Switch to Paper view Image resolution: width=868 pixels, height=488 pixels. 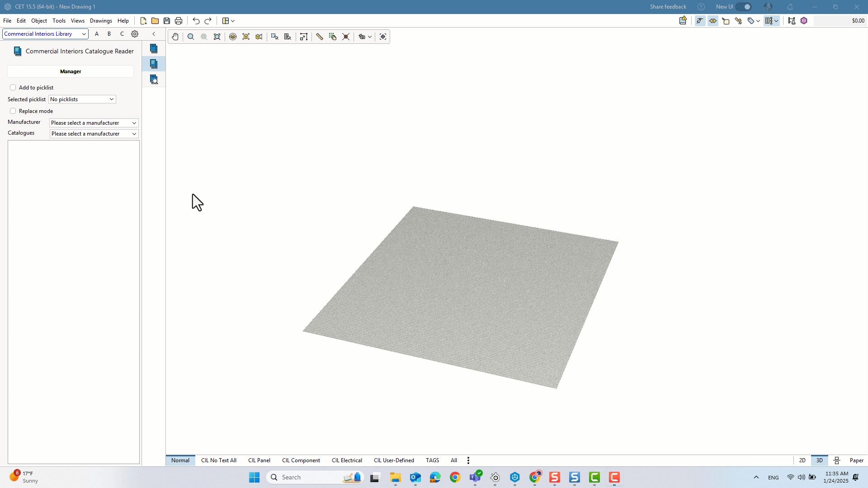[x=856, y=460]
